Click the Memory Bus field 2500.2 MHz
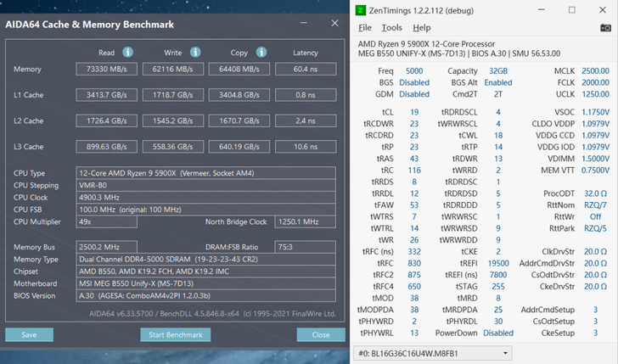The width and height of the screenshot is (618, 364). (106, 247)
